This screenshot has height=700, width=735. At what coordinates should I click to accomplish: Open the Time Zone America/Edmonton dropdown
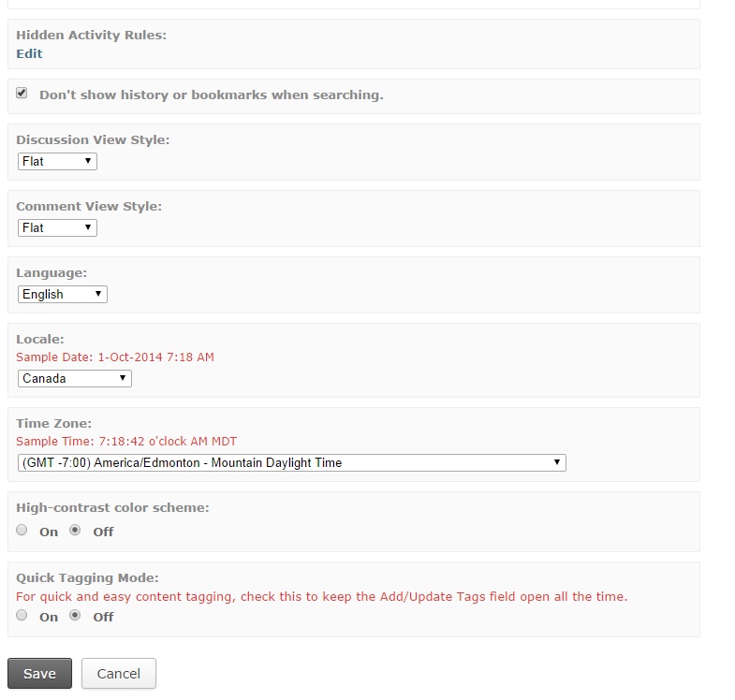(x=291, y=463)
